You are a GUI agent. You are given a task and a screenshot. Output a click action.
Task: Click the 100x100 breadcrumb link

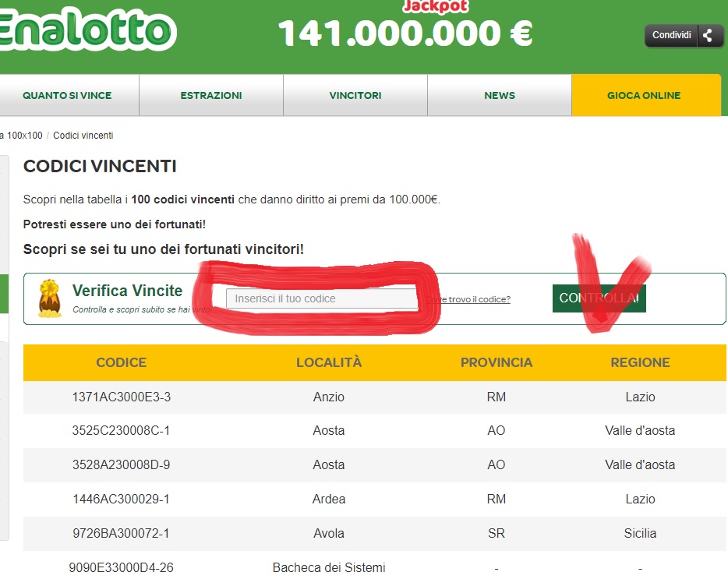[21, 136]
